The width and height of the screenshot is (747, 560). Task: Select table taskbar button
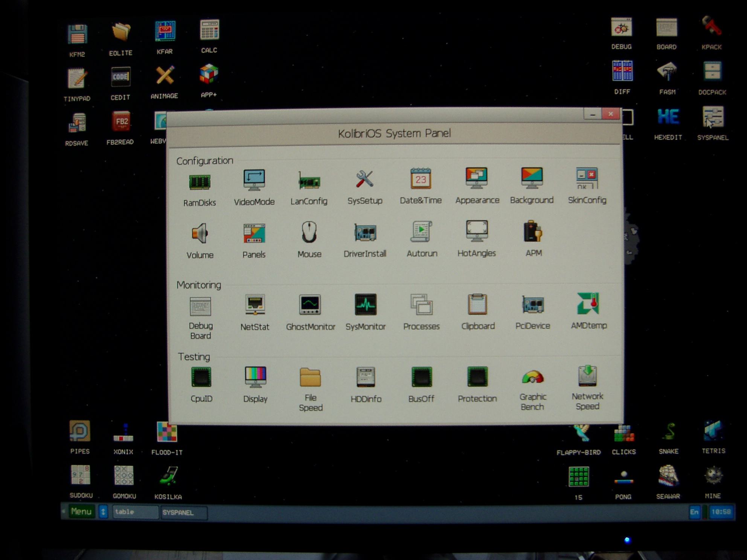click(x=136, y=512)
